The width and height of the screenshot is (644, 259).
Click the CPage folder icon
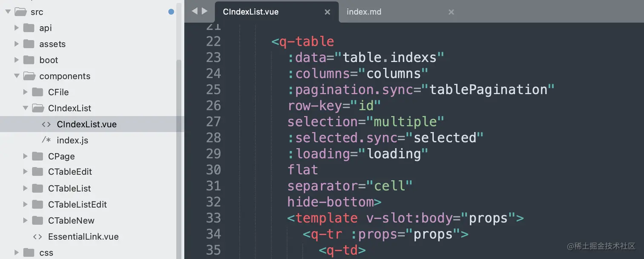pyautogui.click(x=37, y=156)
